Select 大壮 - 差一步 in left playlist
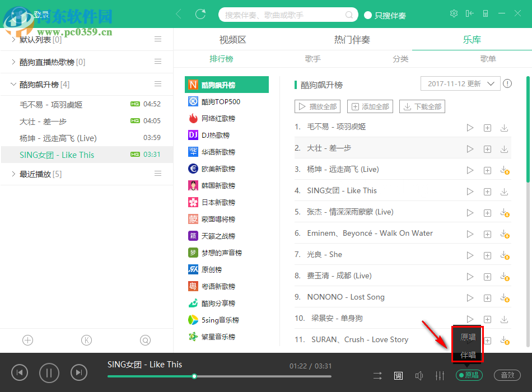Screen dimensions: 532x392 pyautogui.click(x=87, y=121)
